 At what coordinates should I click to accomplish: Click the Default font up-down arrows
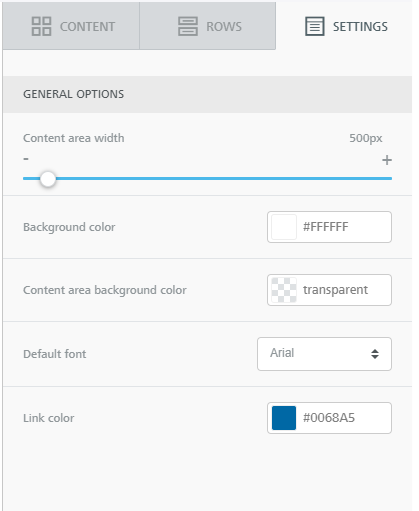click(375, 354)
